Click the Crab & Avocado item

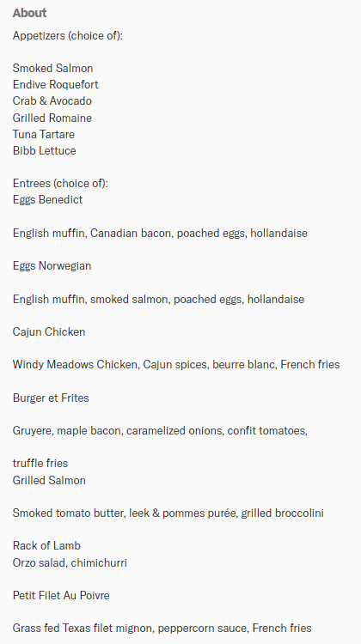click(52, 101)
